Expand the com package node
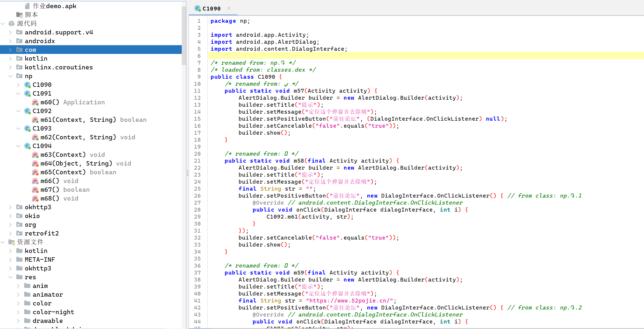This screenshot has height=329, width=644. [x=10, y=50]
